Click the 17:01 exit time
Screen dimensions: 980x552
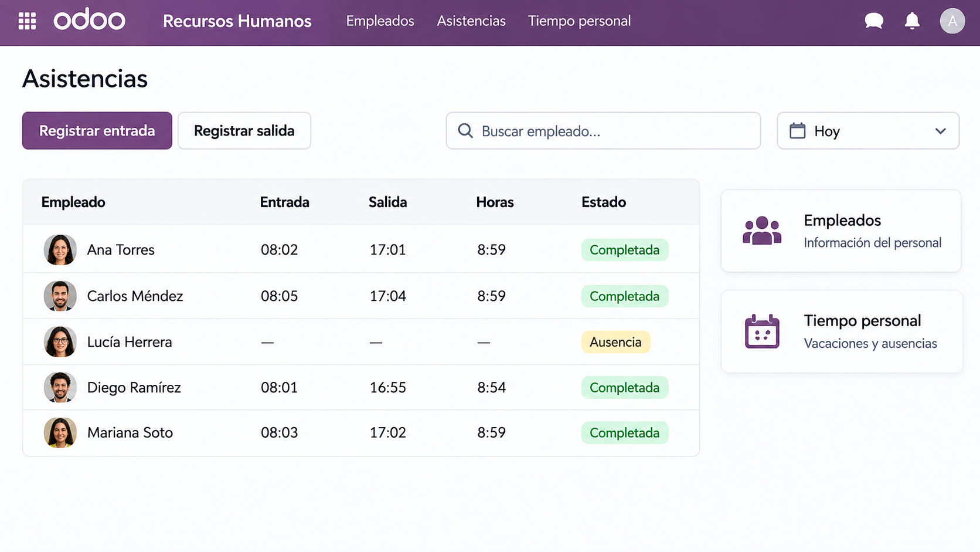[x=387, y=250]
